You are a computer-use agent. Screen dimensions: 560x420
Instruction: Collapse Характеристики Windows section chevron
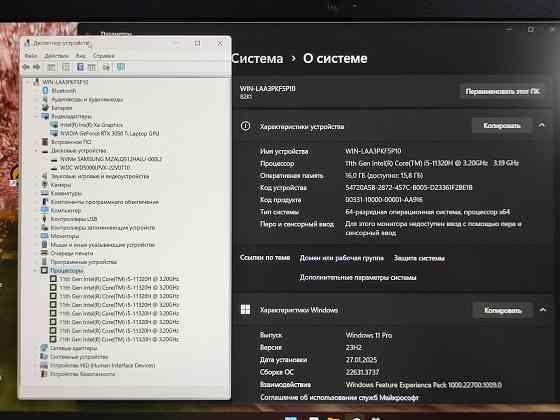[x=543, y=310]
